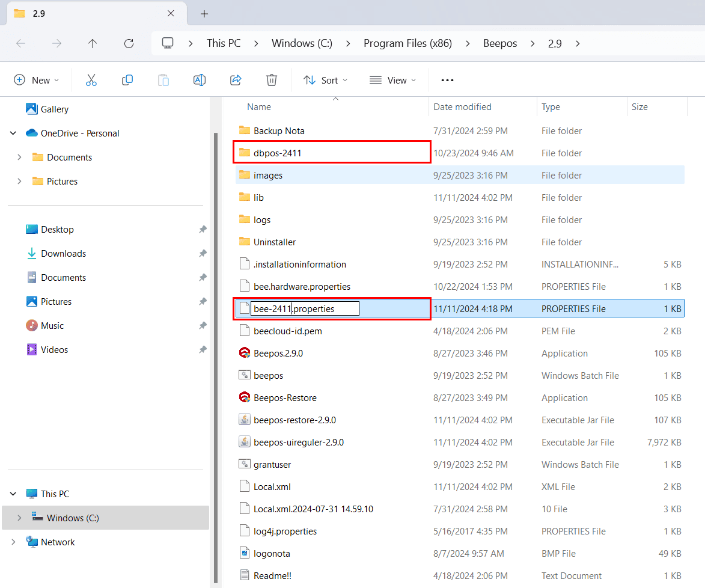
Task: Open the Sort dropdown menu
Action: [x=326, y=80]
